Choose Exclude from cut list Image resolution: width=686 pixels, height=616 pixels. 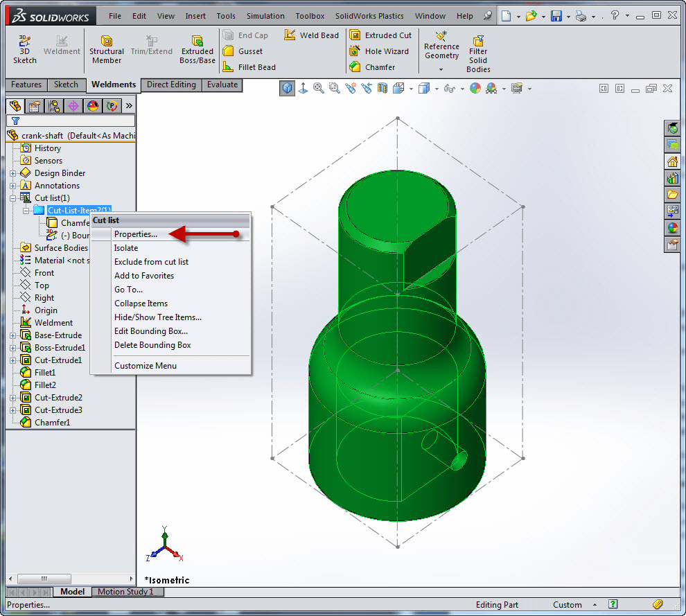(x=170, y=262)
